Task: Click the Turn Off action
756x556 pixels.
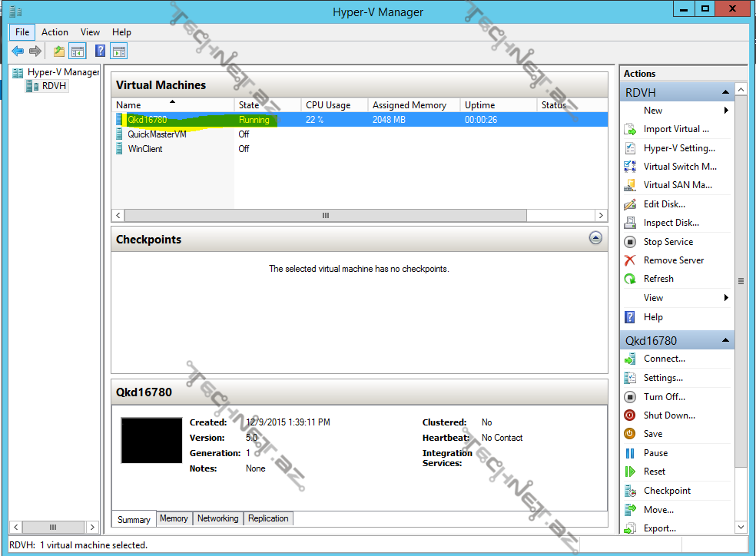Action: click(664, 397)
